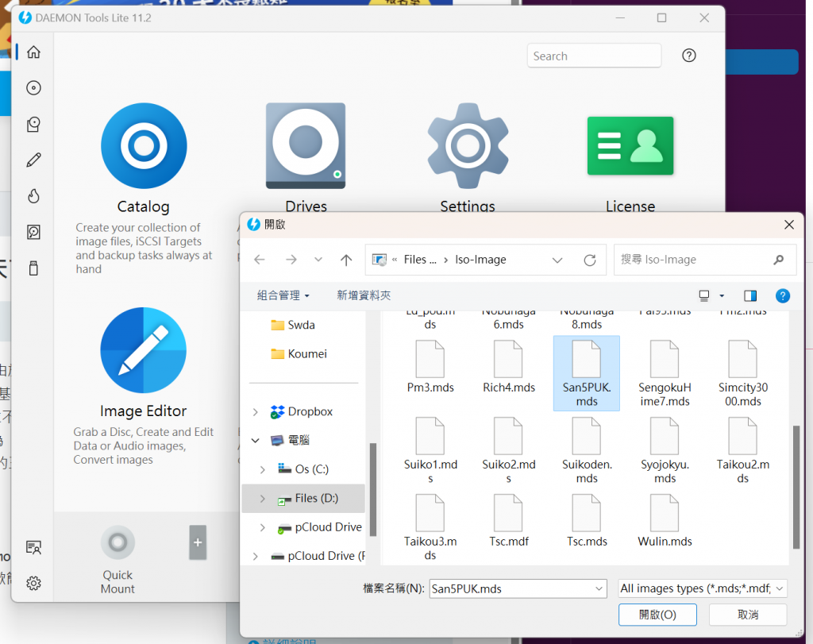Go forward in the file dialog
The height and width of the screenshot is (644, 813).
point(291,260)
